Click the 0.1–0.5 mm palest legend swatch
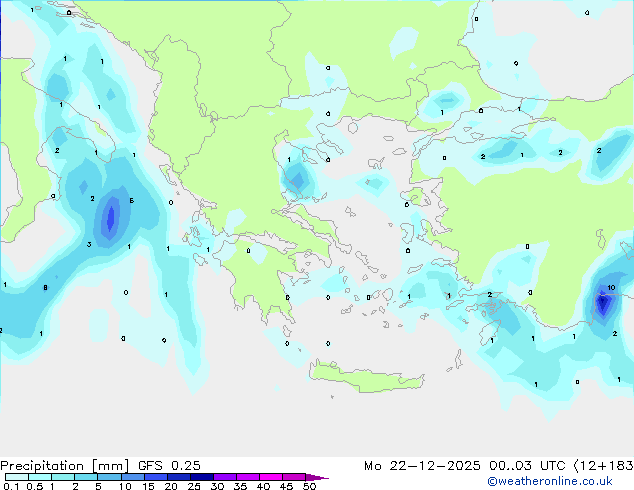The height and width of the screenshot is (490, 634). [17, 477]
